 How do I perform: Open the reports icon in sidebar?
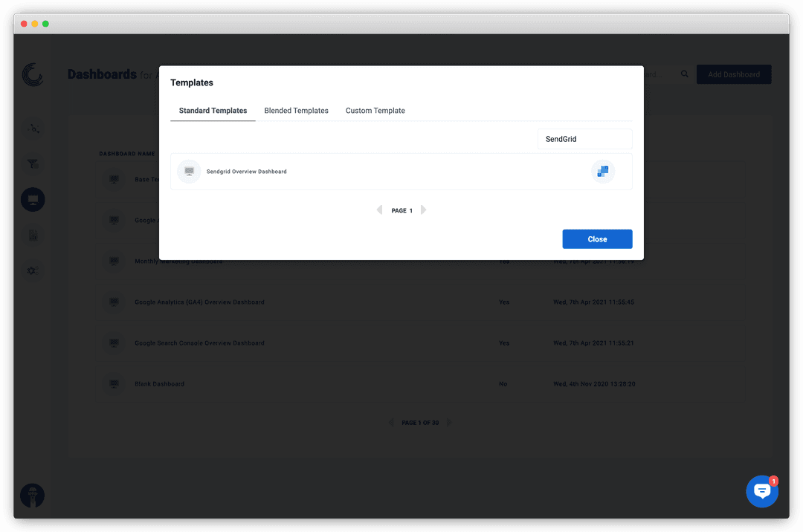[x=33, y=236]
